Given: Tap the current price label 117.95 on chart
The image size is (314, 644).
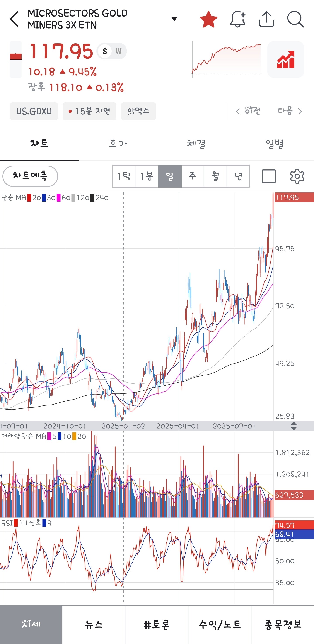Looking at the screenshot, I should pos(294,198).
